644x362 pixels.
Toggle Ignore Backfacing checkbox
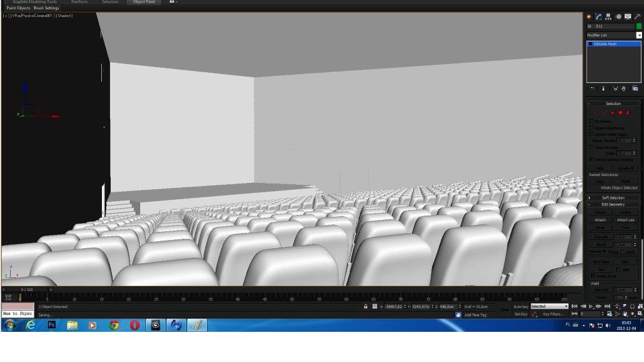pos(591,128)
